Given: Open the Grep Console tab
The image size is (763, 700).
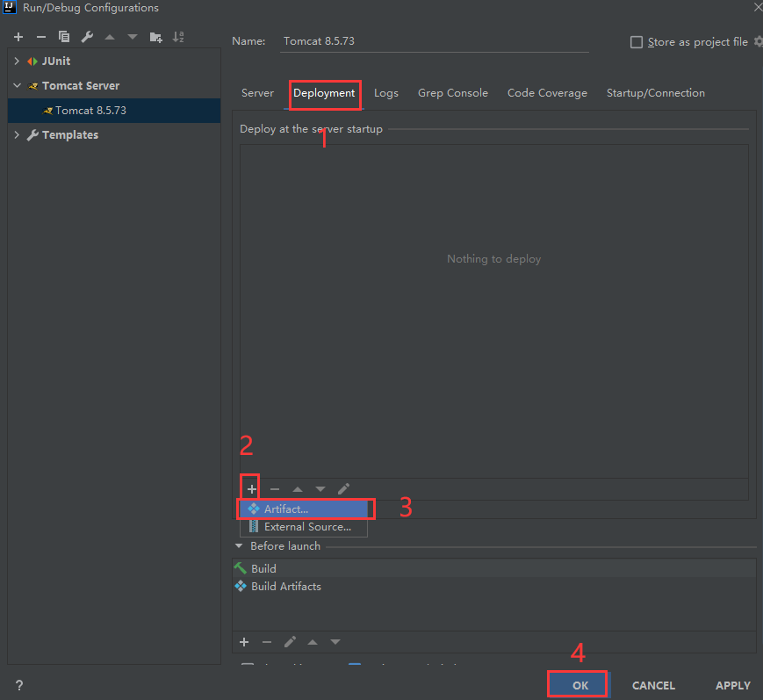Looking at the screenshot, I should [452, 92].
